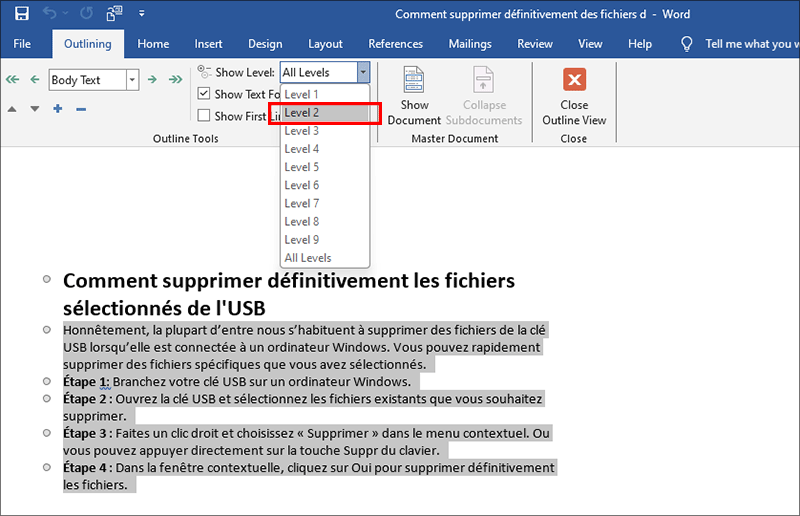The width and height of the screenshot is (800, 516).
Task: Click outline bullet beside Étape 1
Action: [47, 381]
